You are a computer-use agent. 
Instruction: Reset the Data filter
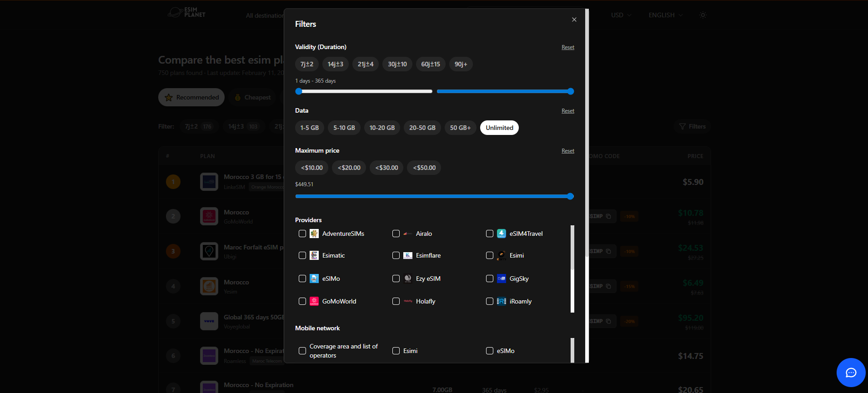point(568,111)
